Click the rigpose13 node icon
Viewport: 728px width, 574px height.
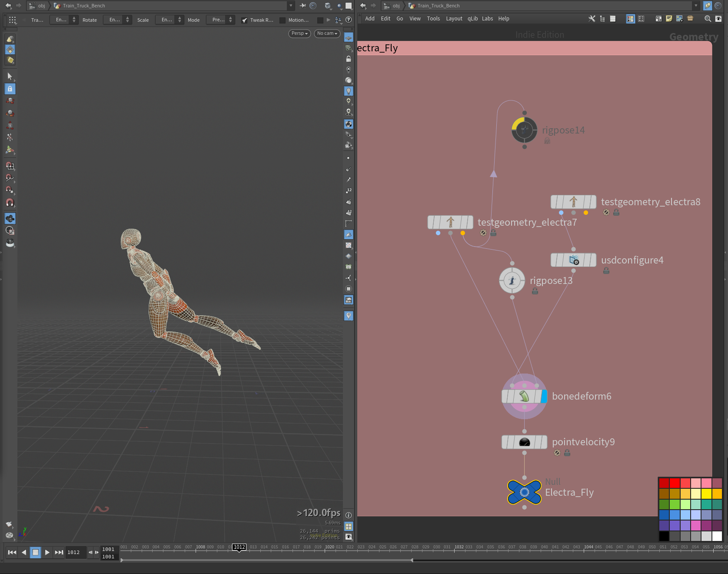pyautogui.click(x=512, y=280)
